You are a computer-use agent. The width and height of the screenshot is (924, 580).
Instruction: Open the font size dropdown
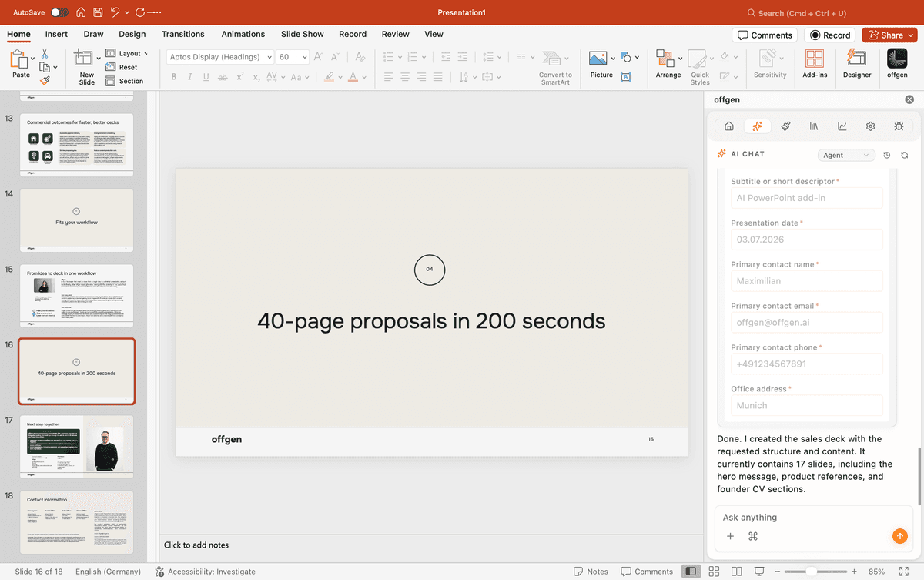click(304, 57)
